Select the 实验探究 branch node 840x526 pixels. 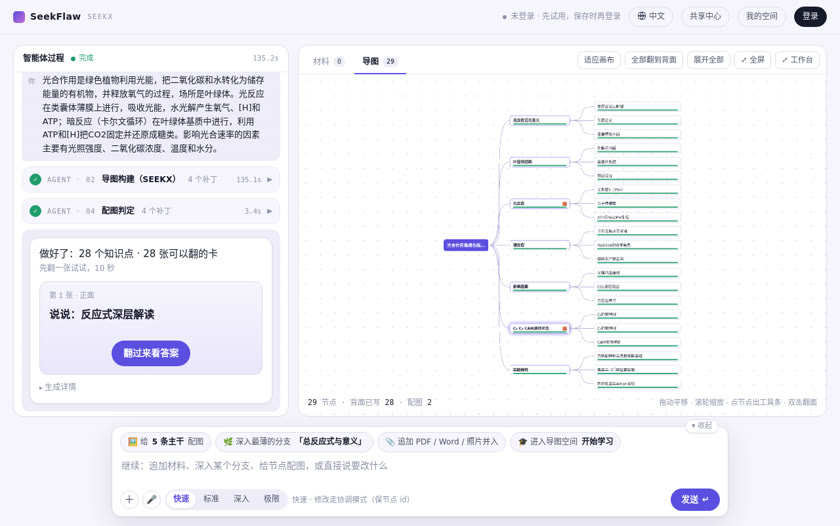click(x=539, y=370)
